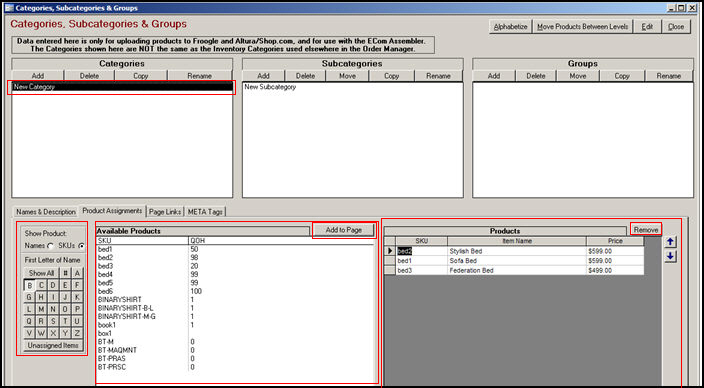This screenshot has width=704, height=388.
Task: Click the blue move-down arrow button
Action: (670, 257)
